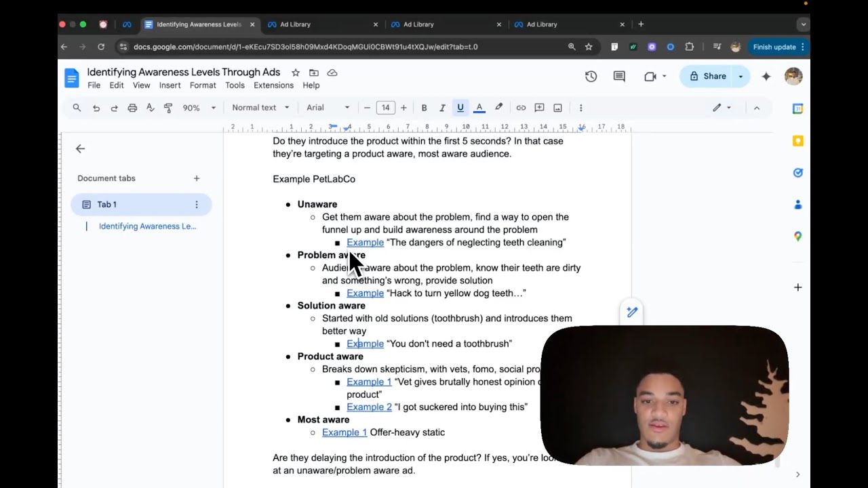Click the Share button
Screen dimensions: 868x488
(x=707, y=77)
